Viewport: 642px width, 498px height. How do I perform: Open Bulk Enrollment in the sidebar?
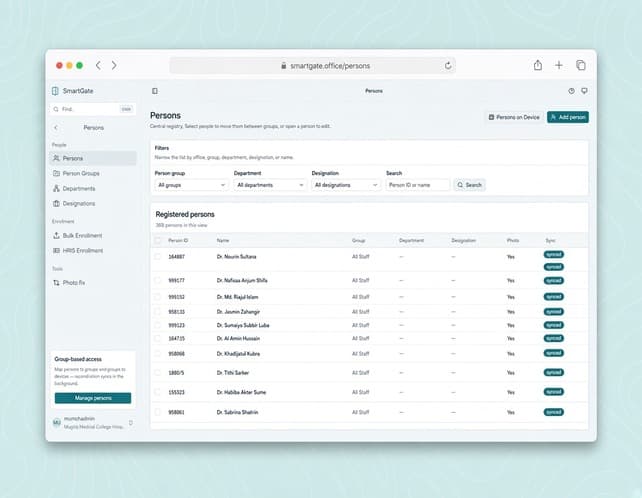93,235
